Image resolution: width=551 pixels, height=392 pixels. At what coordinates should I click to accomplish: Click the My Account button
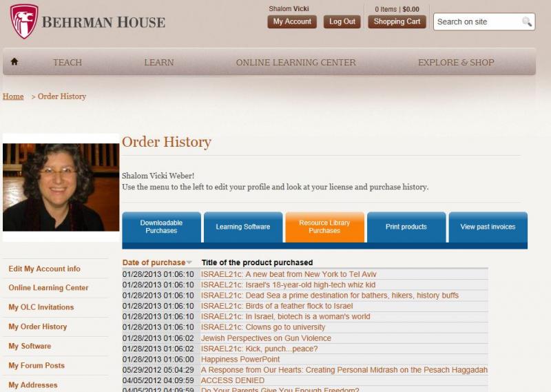292,22
